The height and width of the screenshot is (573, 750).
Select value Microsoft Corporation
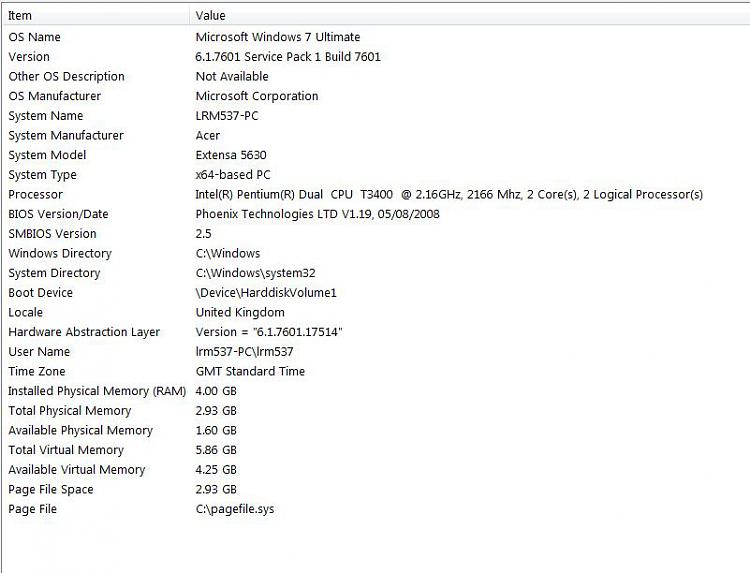(x=257, y=96)
